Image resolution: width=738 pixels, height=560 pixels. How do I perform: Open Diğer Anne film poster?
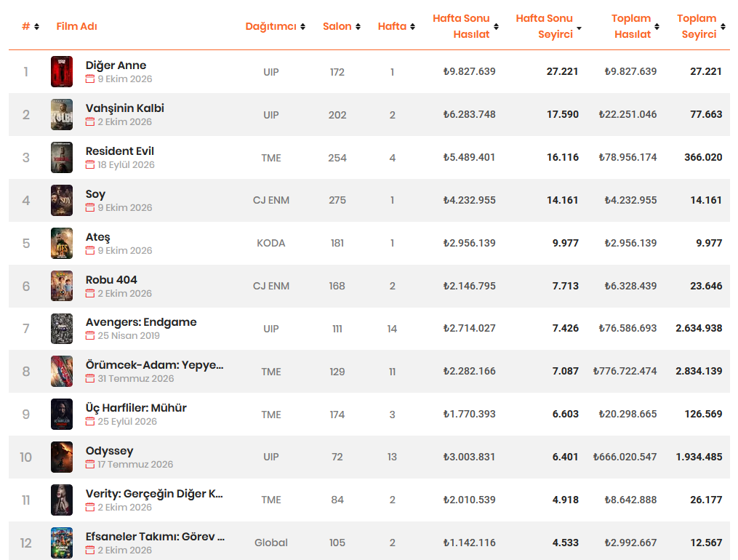(x=62, y=71)
